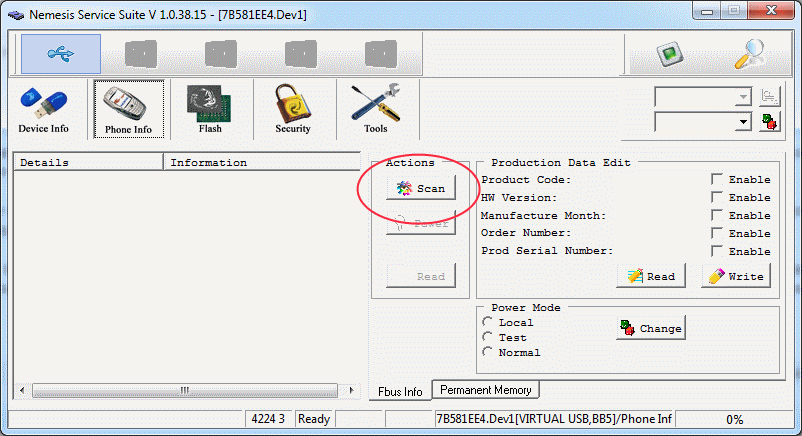Click Read in Production Data Edit
This screenshot has height=436, width=802.
click(x=651, y=276)
